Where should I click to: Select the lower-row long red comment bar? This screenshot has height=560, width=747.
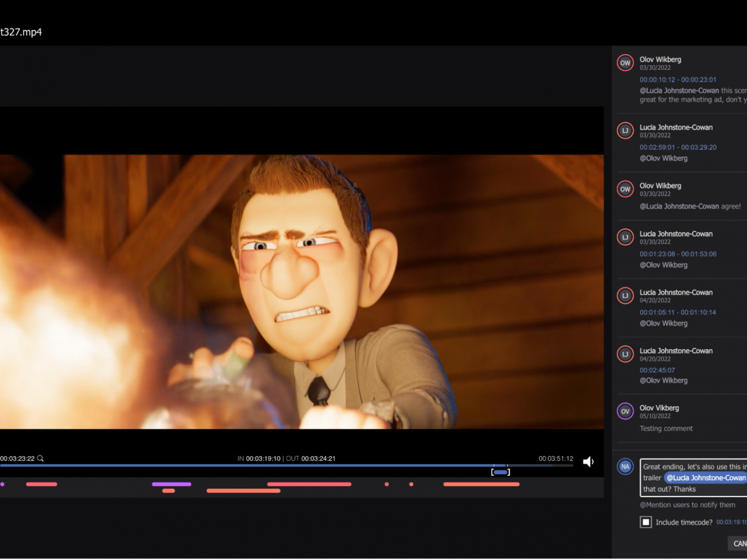tap(243, 491)
